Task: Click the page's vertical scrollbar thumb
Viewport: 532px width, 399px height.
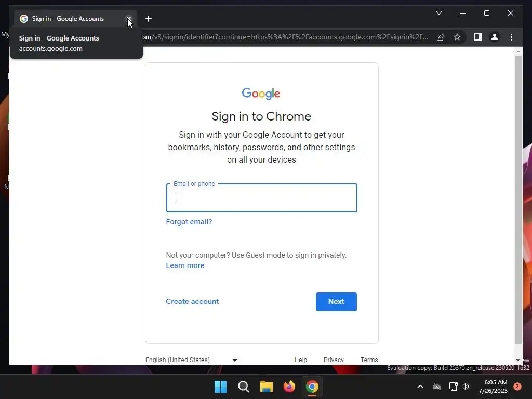Action: pyautogui.click(x=518, y=200)
